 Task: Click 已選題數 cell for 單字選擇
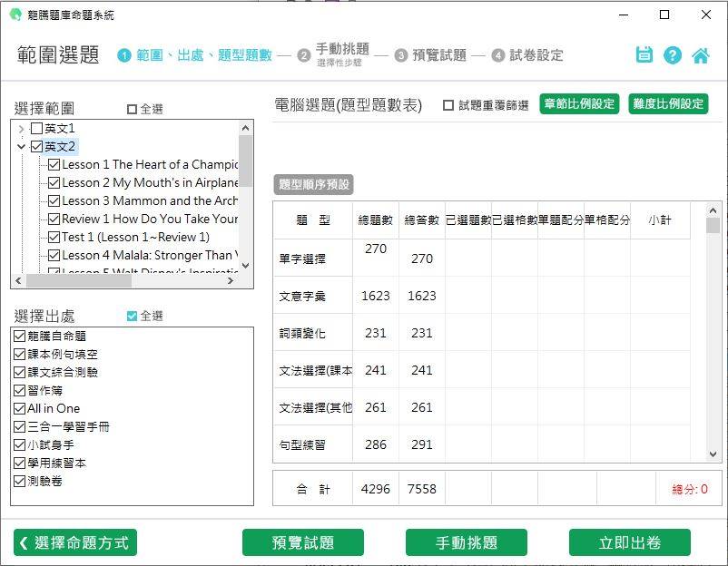(468, 258)
